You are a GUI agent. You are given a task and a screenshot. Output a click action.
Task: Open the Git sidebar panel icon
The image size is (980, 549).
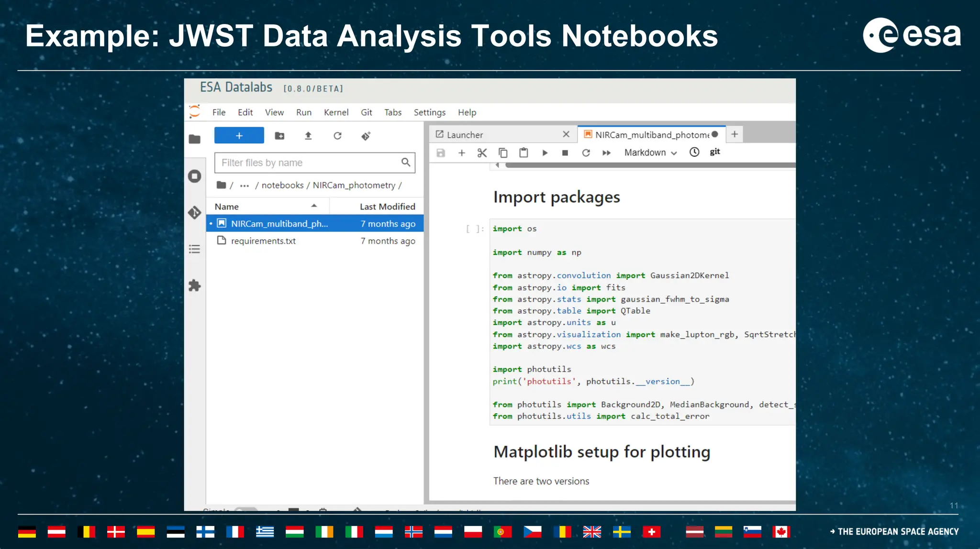tap(194, 212)
